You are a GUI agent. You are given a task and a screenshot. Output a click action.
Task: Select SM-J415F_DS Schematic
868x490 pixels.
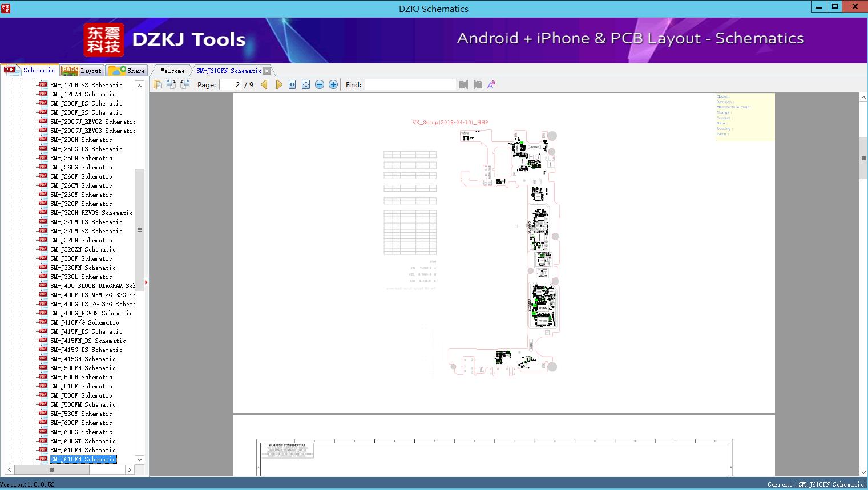[x=86, y=331]
